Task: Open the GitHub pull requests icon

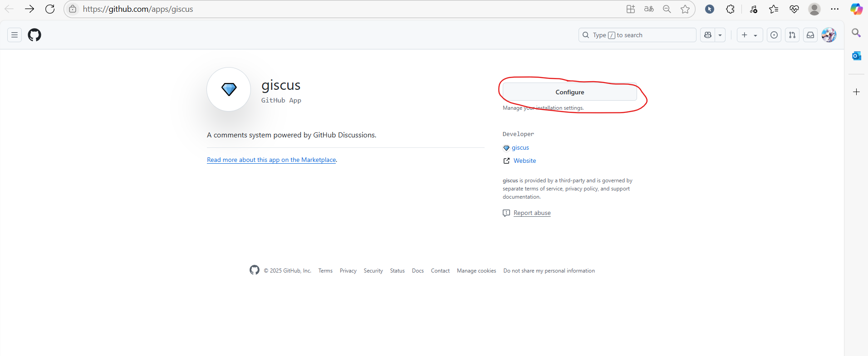Action: [792, 35]
